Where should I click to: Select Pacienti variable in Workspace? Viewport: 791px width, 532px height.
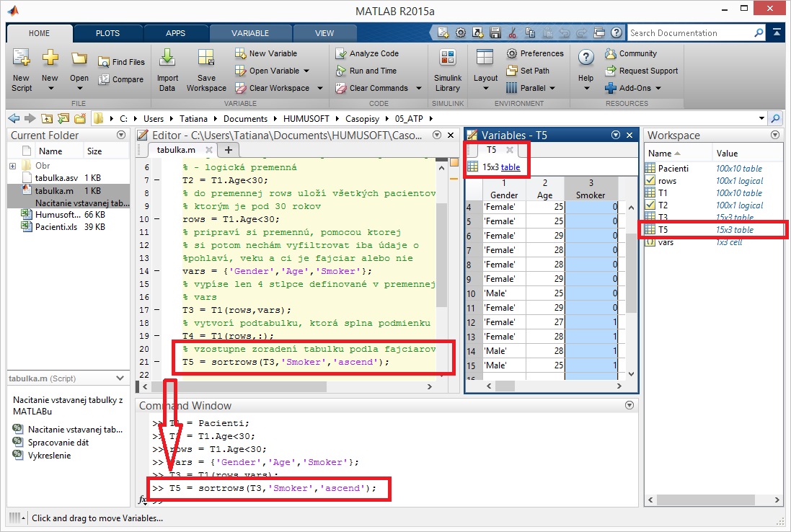click(x=713, y=169)
